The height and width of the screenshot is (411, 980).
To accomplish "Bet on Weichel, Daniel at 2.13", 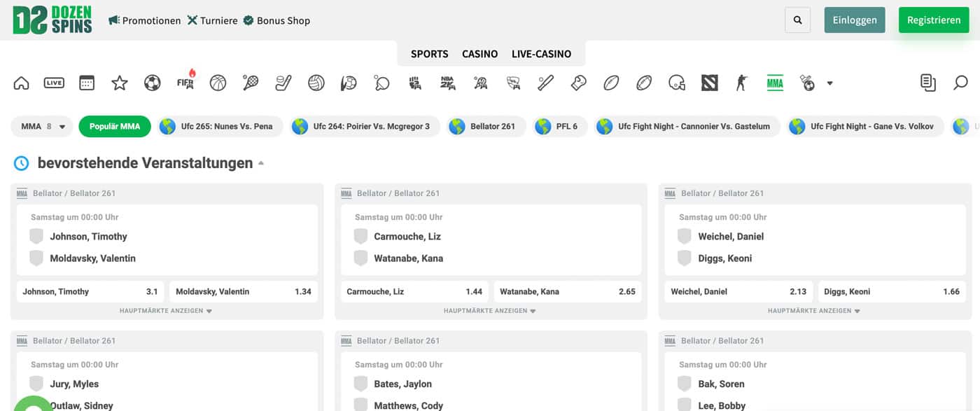I will tap(738, 291).
